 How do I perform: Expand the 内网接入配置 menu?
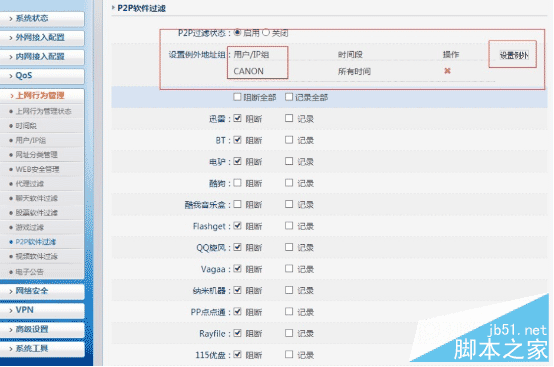[42, 57]
